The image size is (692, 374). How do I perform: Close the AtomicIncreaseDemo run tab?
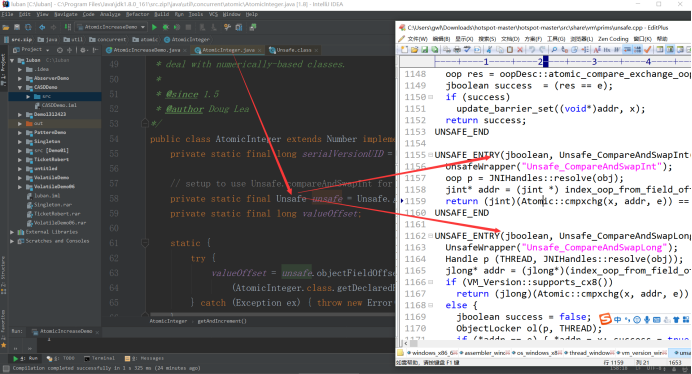(97, 331)
